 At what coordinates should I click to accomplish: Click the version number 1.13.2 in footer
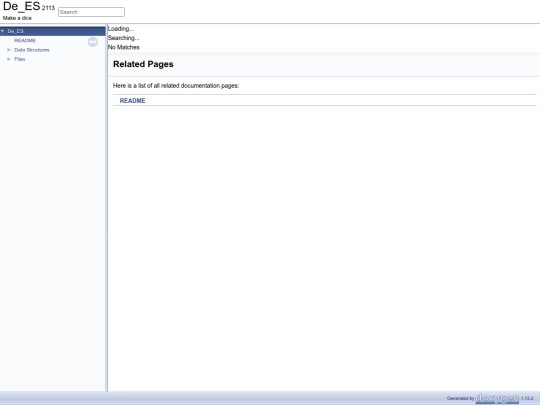(527, 398)
